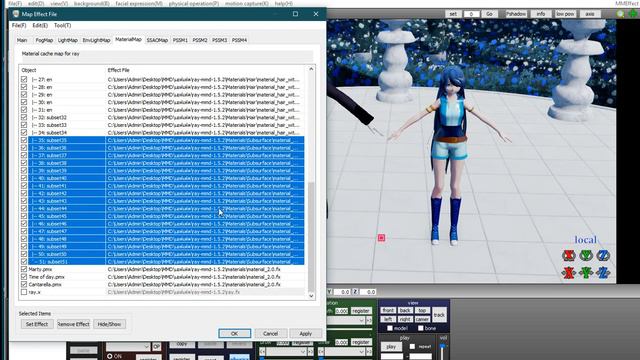Click the green Y rotation axis icon

coord(586,256)
